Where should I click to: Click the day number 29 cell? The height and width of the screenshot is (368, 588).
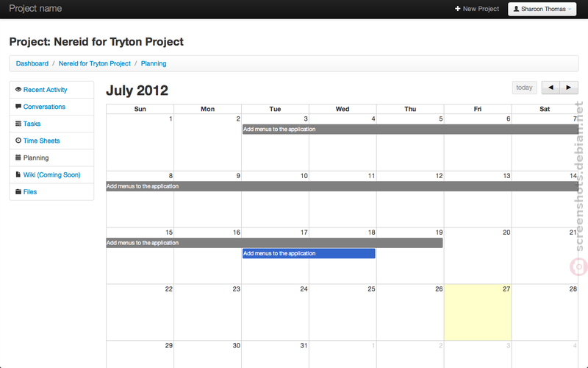tap(140, 354)
